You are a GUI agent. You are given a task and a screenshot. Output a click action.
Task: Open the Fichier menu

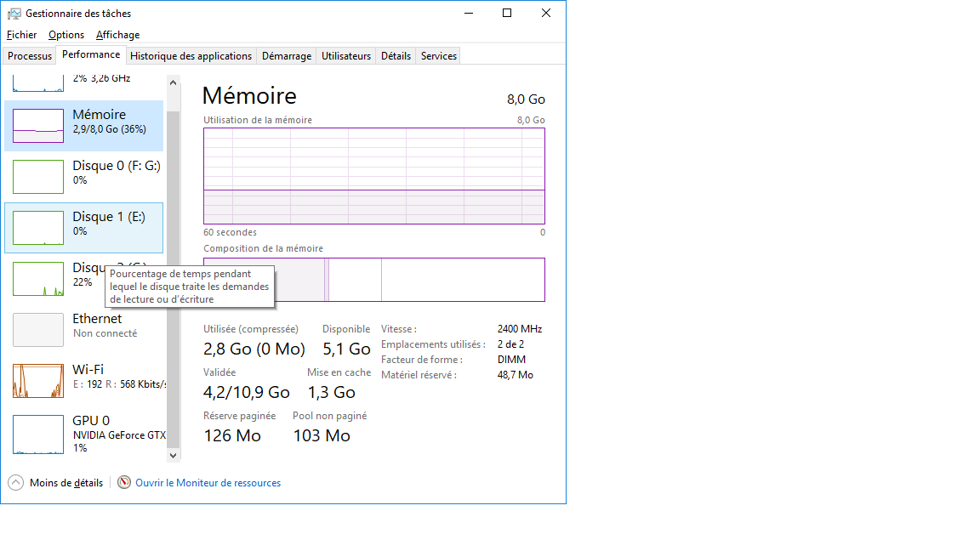[x=22, y=35]
